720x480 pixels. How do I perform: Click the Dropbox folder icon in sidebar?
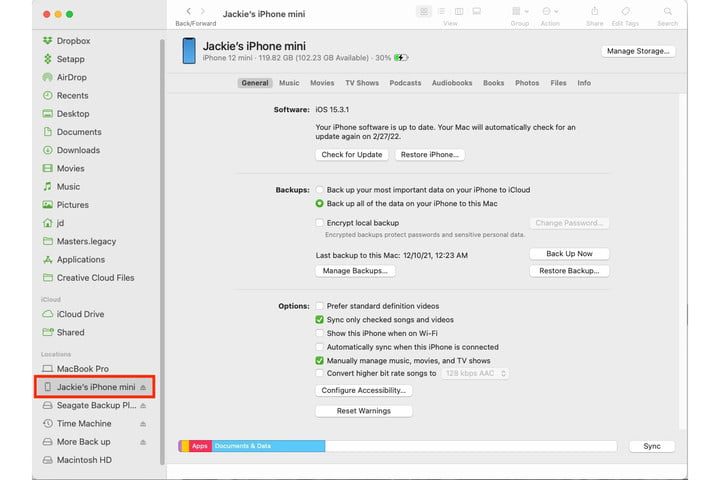pyautogui.click(x=47, y=41)
